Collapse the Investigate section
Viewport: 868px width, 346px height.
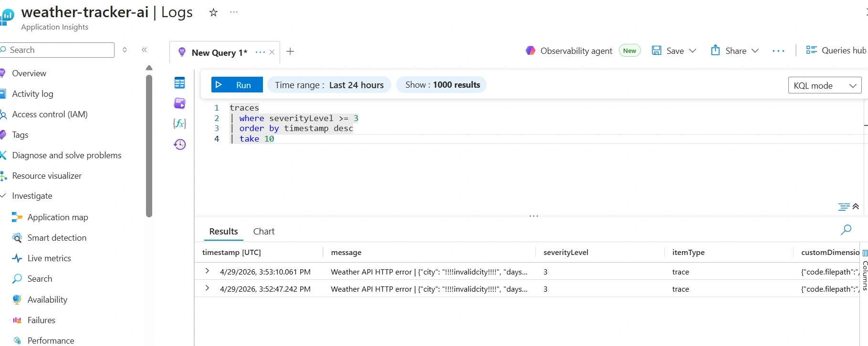click(x=3, y=196)
